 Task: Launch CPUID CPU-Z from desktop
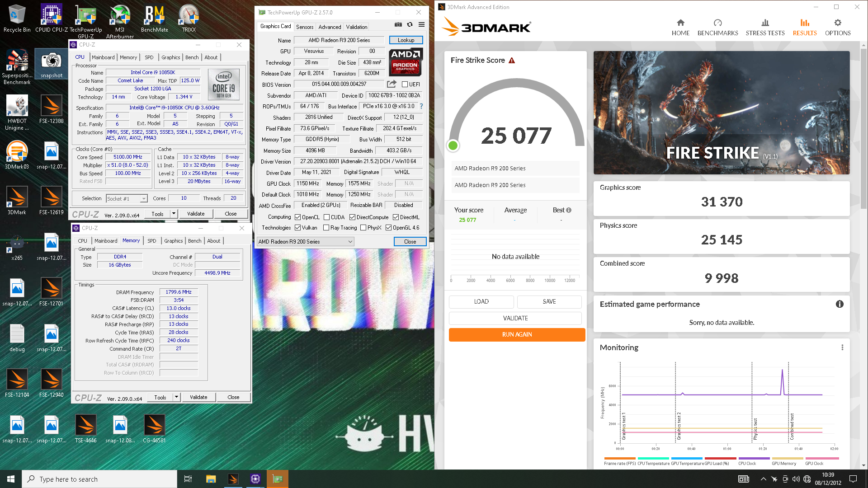51,18
